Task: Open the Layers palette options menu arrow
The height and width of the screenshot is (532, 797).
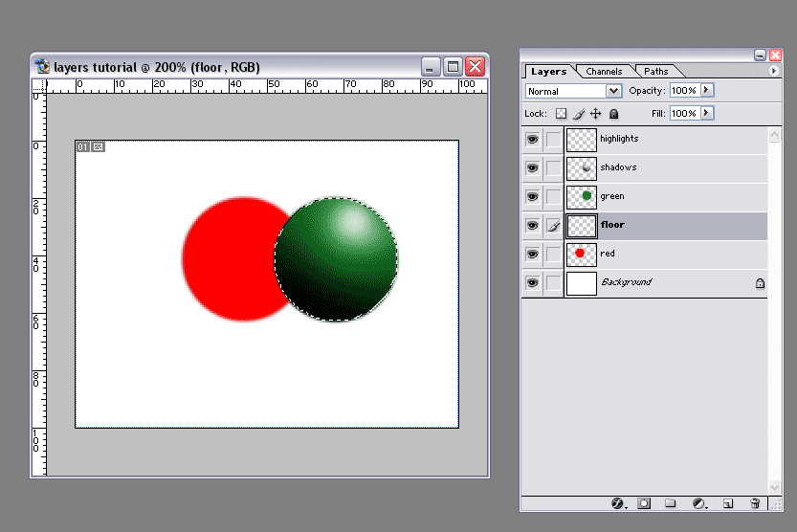Action: click(x=773, y=71)
